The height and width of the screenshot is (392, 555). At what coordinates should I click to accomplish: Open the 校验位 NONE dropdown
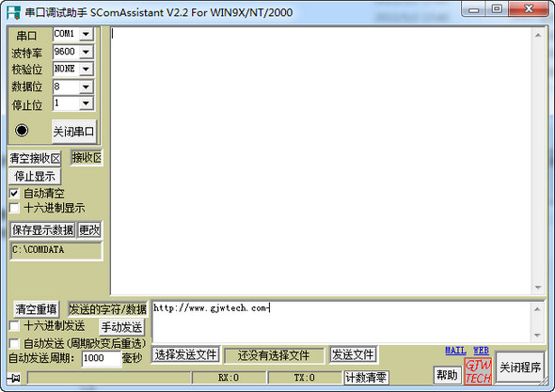(86, 69)
